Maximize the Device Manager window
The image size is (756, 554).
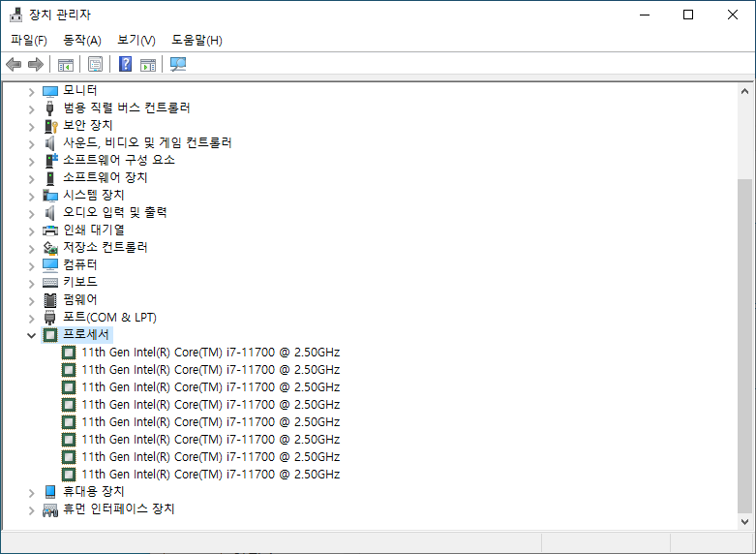click(x=688, y=15)
